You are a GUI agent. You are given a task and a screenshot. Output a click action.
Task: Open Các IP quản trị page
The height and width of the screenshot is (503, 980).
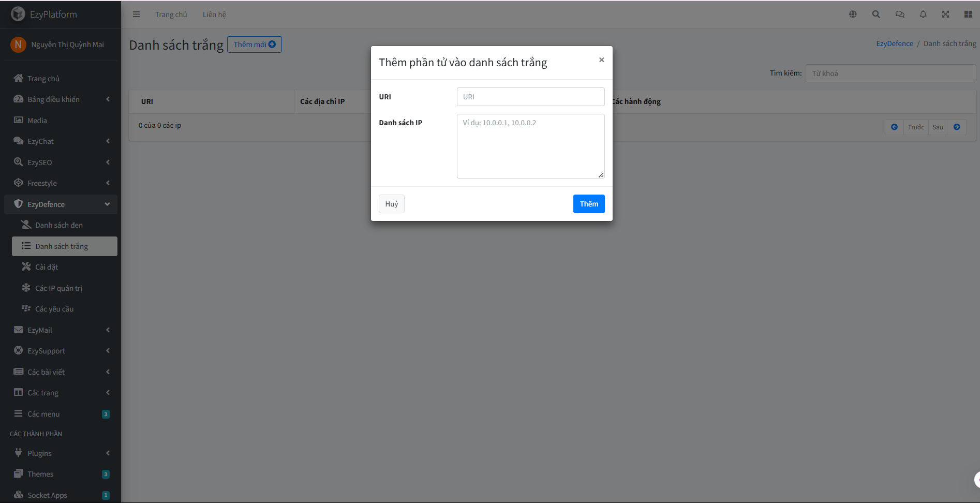point(58,288)
